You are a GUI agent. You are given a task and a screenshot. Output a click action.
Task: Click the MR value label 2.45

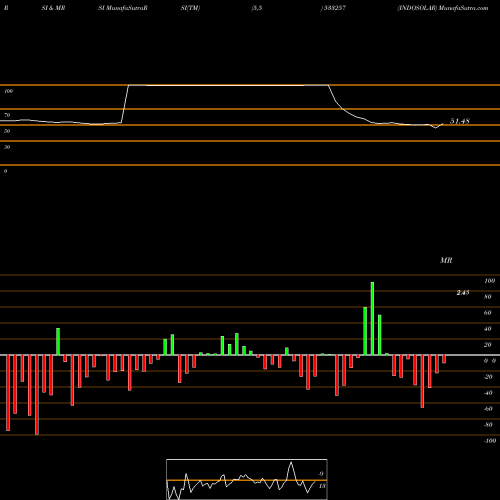tap(463, 292)
